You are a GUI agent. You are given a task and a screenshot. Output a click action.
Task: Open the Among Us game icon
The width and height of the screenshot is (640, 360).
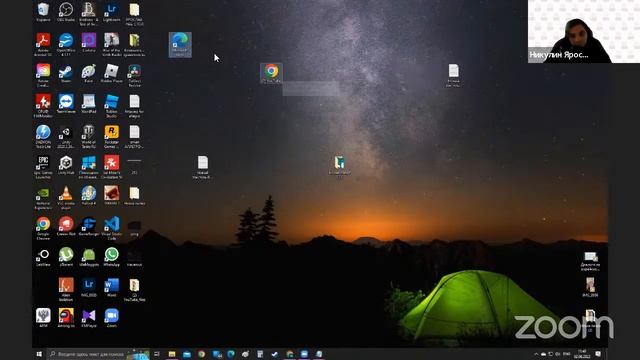[66, 318]
